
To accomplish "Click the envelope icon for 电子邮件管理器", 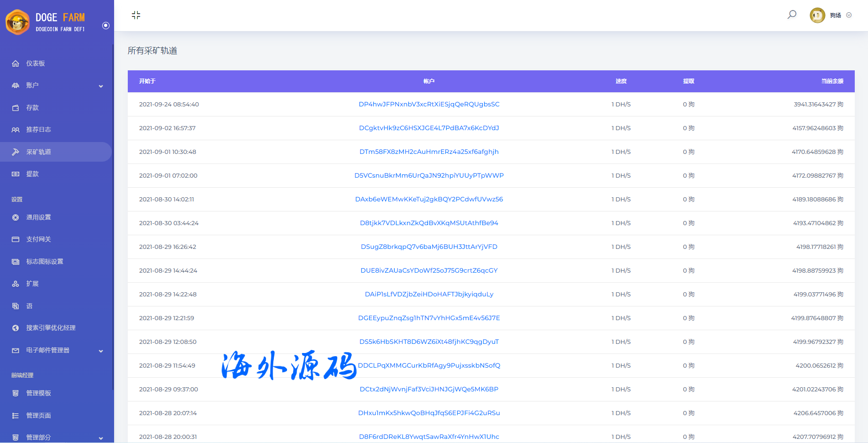I will pos(16,350).
